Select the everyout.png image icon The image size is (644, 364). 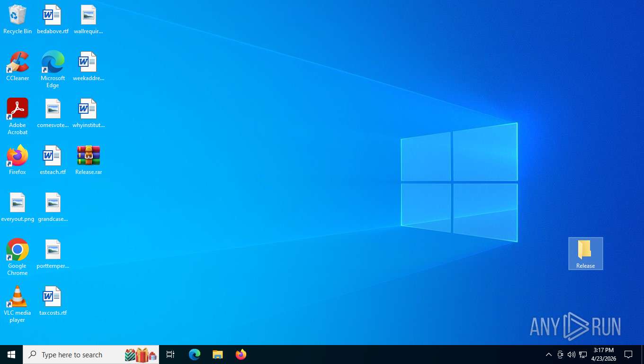click(18, 208)
